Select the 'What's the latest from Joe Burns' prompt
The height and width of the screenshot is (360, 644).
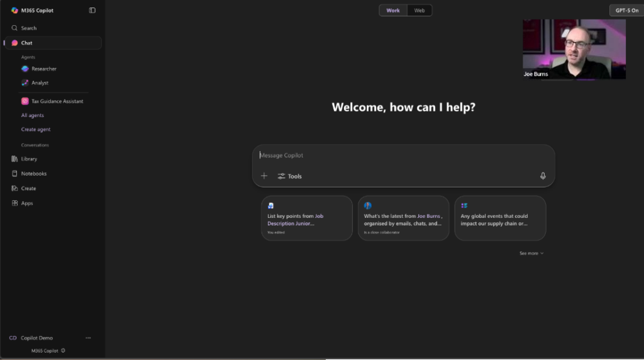(x=403, y=218)
